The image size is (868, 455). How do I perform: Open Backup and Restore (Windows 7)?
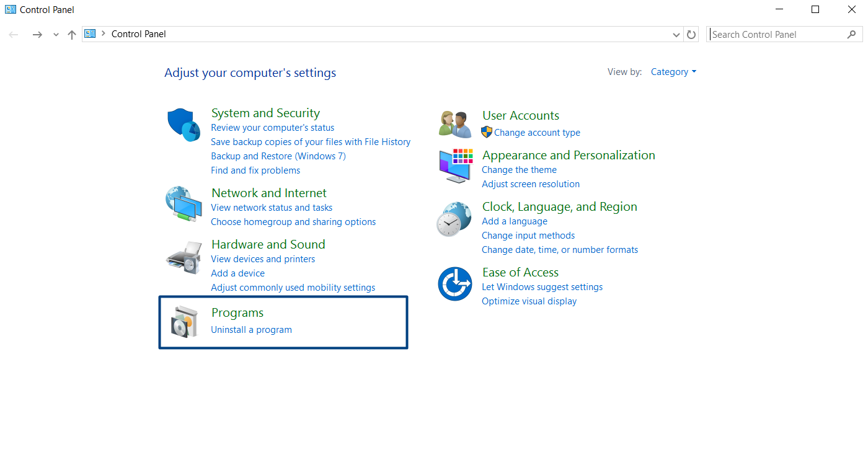point(278,156)
